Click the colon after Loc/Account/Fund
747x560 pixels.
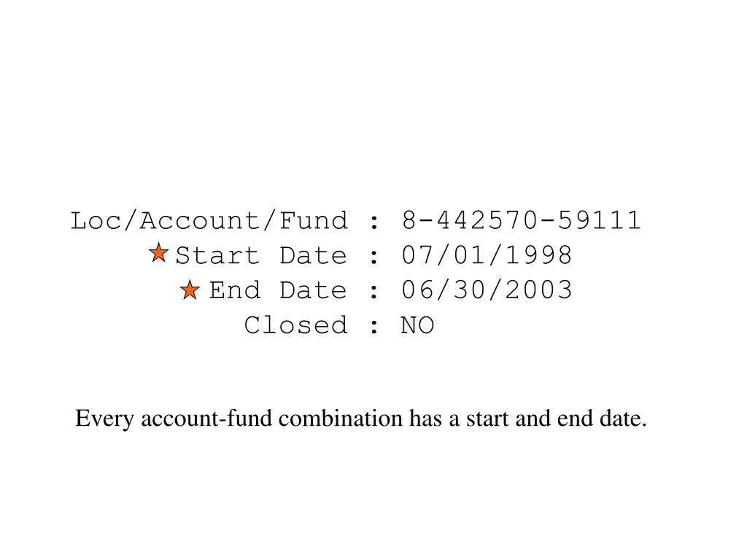click(x=374, y=222)
